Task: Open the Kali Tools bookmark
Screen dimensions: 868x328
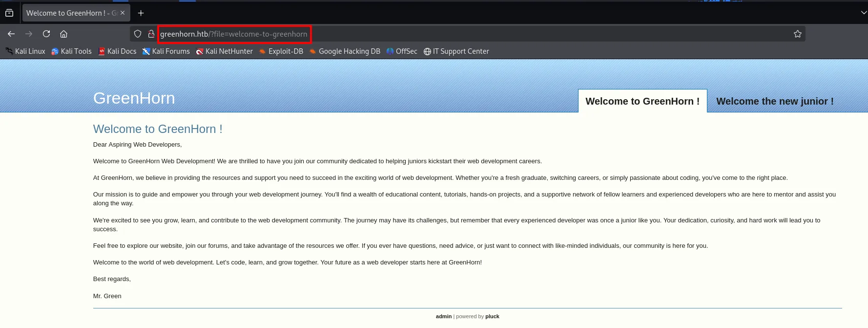Action: coord(71,51)
